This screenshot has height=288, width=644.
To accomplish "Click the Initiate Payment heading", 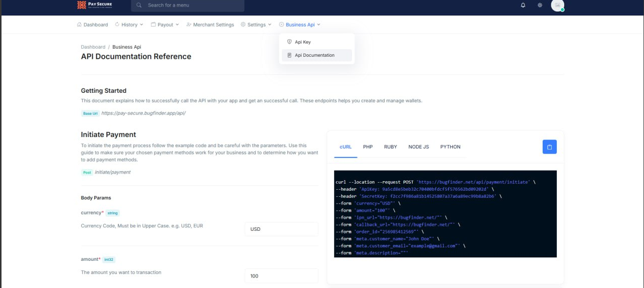I will [x=108, y=134].
